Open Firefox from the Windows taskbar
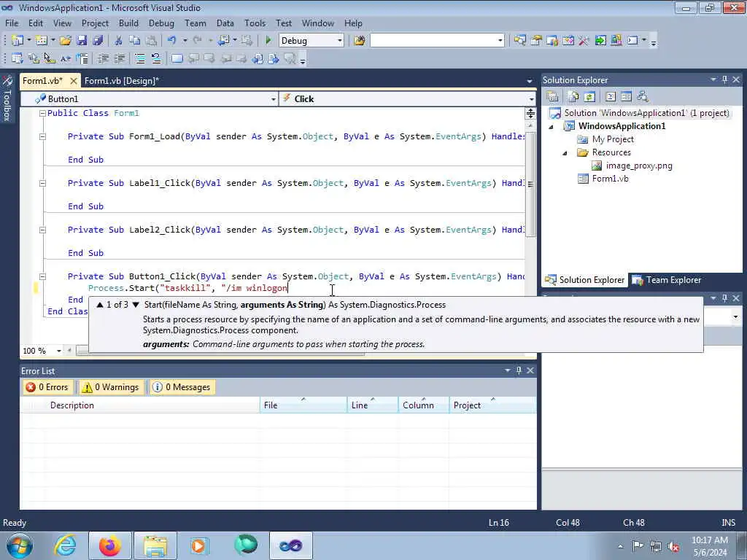The height and width of the screenshot is (560, 747). tap(109, 545)
